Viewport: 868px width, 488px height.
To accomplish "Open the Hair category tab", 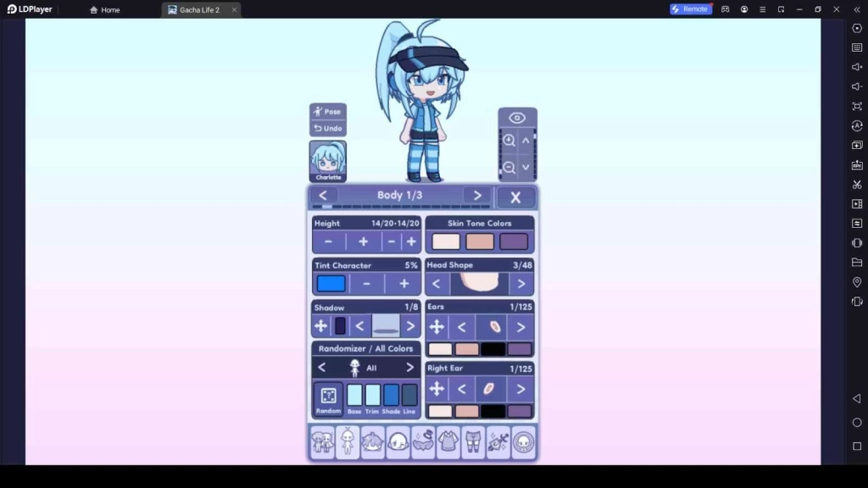I will (x=373, y=442).
